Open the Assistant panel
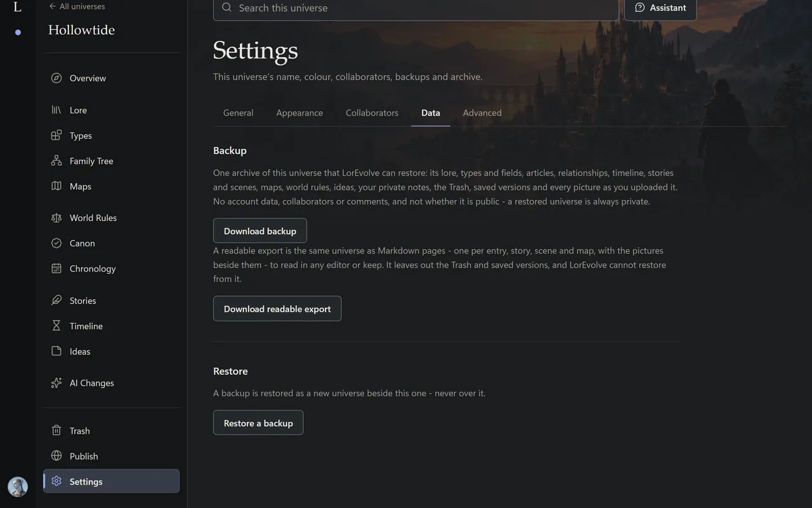812x508 pixels. click(660, 8)
